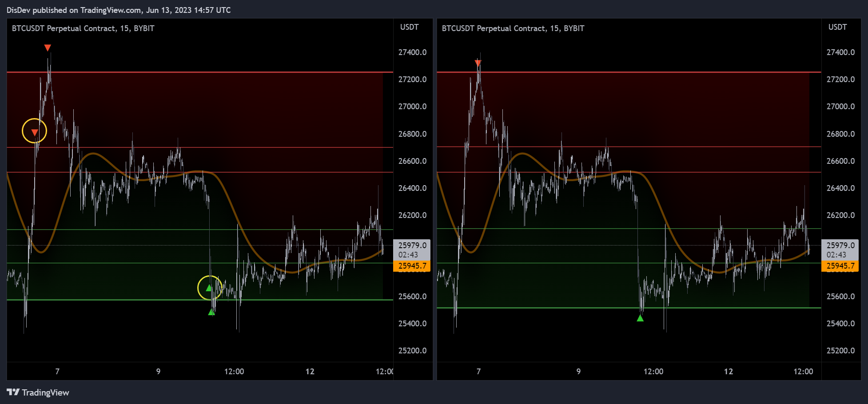Click the 02:43 countdown on the left chart
Viewport: 868px width, 404px height.
coord(408,255)
